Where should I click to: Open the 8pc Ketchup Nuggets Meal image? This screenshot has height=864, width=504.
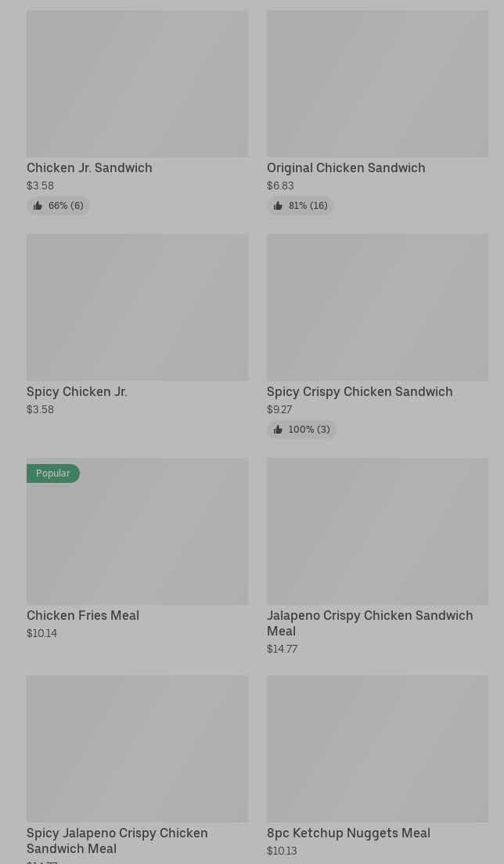coord(377,749)
